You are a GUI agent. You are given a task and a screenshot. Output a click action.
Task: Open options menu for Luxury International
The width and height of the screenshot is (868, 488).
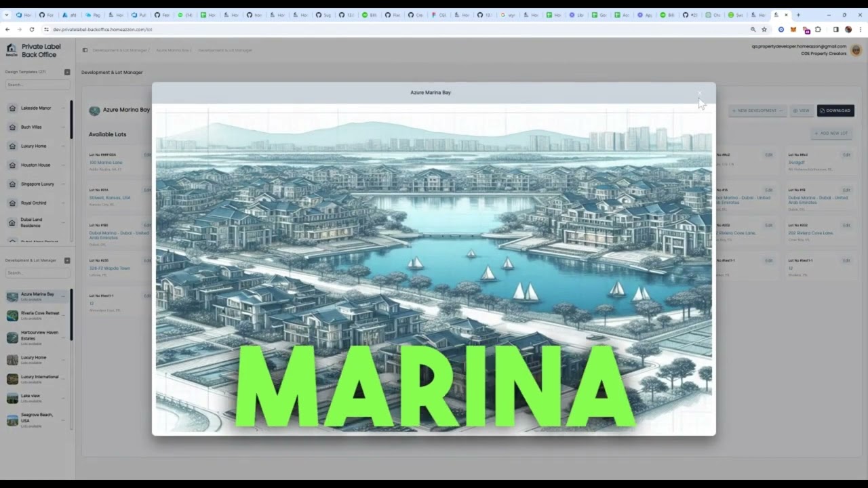[63, 378]
